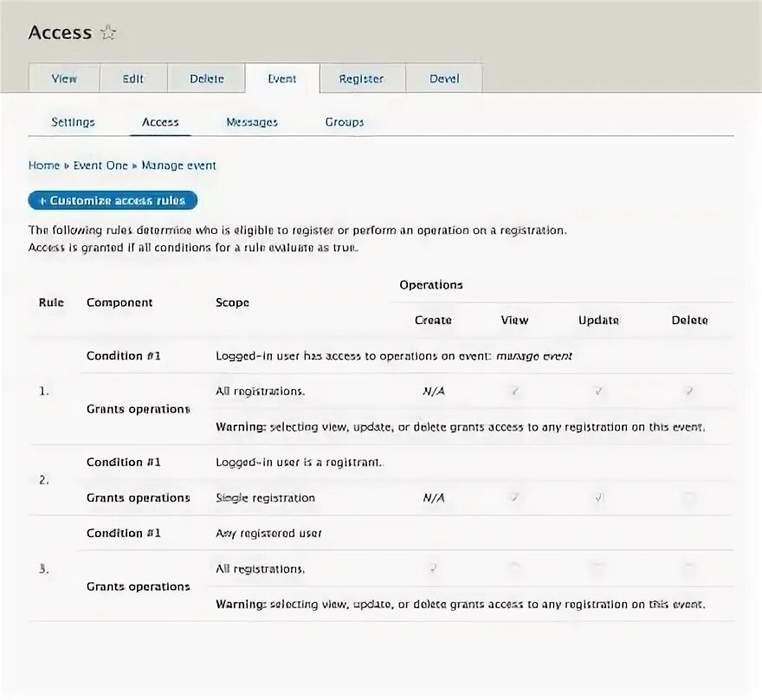Open the Edit tab
The height and width of the screenshot is (700, 762).
coord(133,78)
